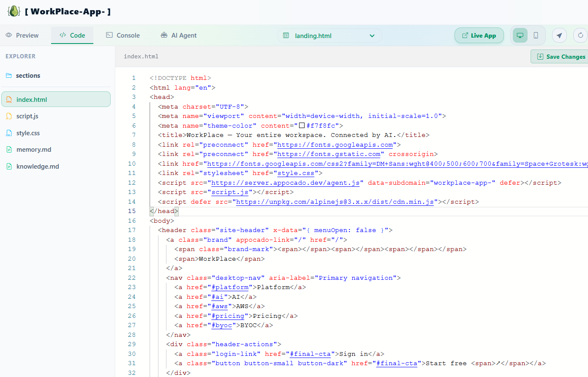Screen dimensions: 588x377
Task: Click the index.html file icon
Action: click(x=9, y=99)
